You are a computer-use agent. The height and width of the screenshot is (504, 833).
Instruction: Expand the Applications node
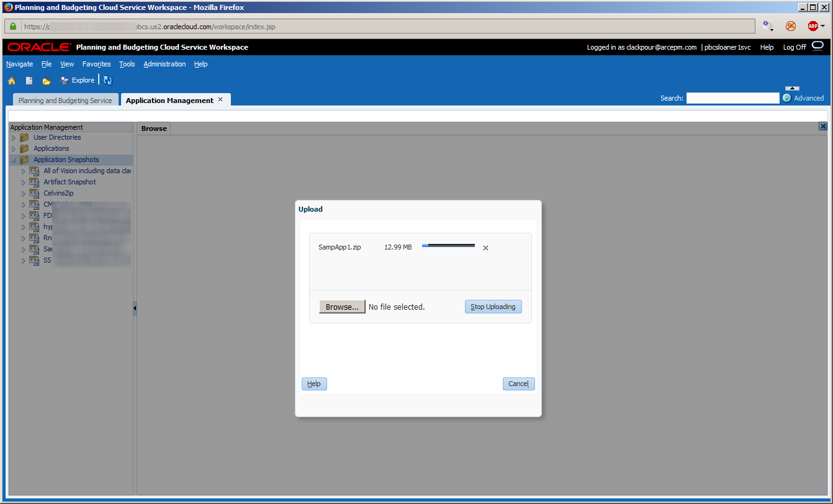(14, 149)
